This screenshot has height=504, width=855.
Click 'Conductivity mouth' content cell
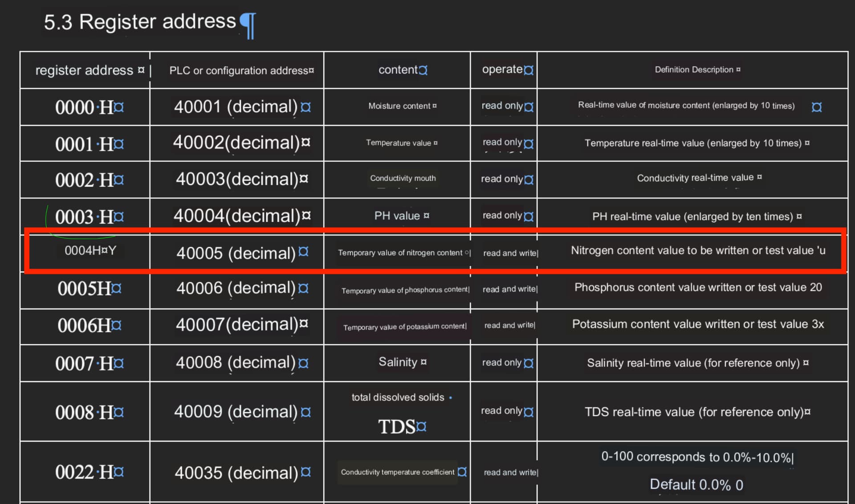tap(403, 178)
